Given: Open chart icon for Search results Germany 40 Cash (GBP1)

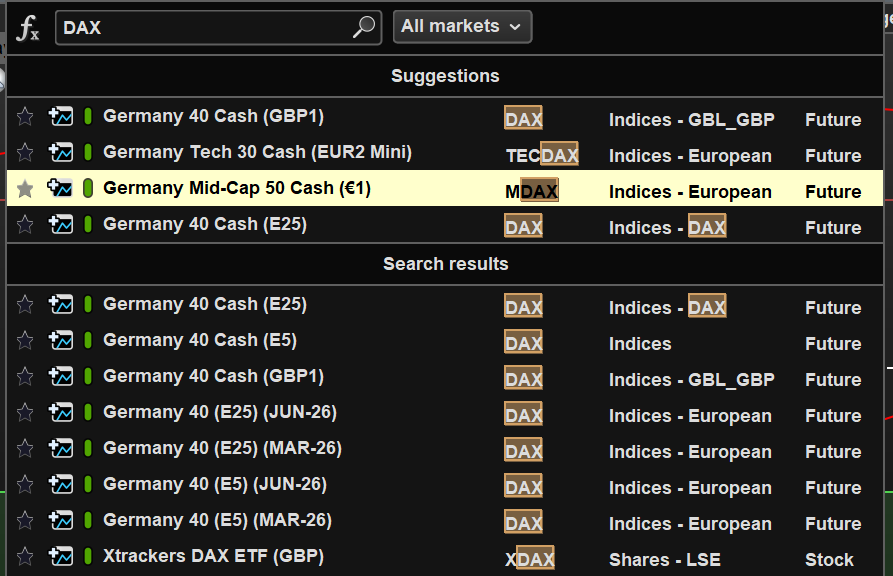Looking at the screenshot, I should (60, 377).
